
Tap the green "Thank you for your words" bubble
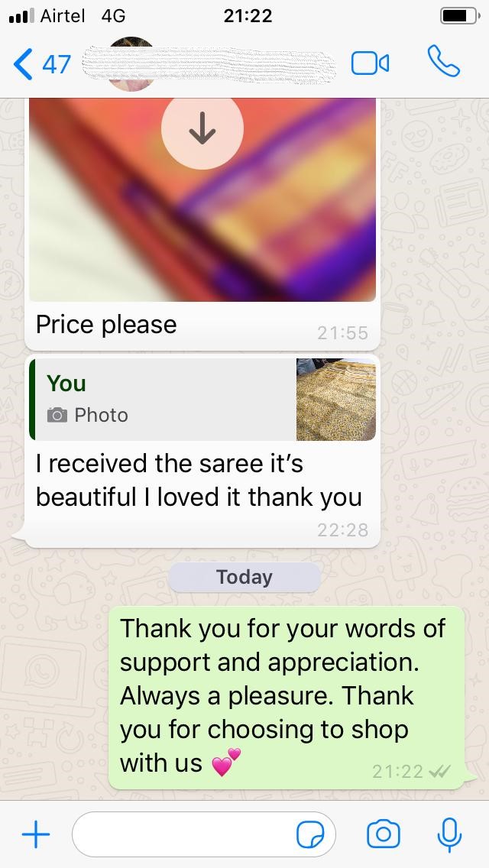(287, 698)
